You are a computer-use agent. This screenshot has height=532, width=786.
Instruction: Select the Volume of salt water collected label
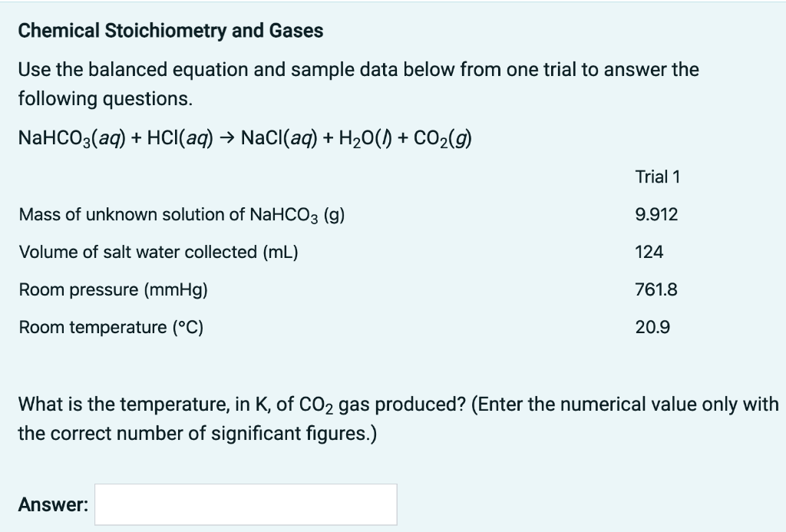tap(158, 252)
